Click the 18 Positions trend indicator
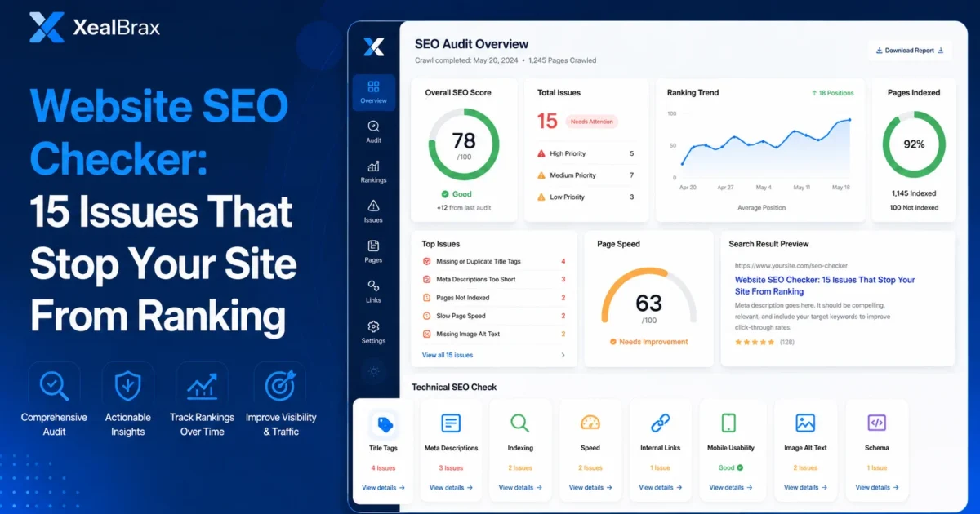Viewport: 980px width, 514px height. (833, 93)
